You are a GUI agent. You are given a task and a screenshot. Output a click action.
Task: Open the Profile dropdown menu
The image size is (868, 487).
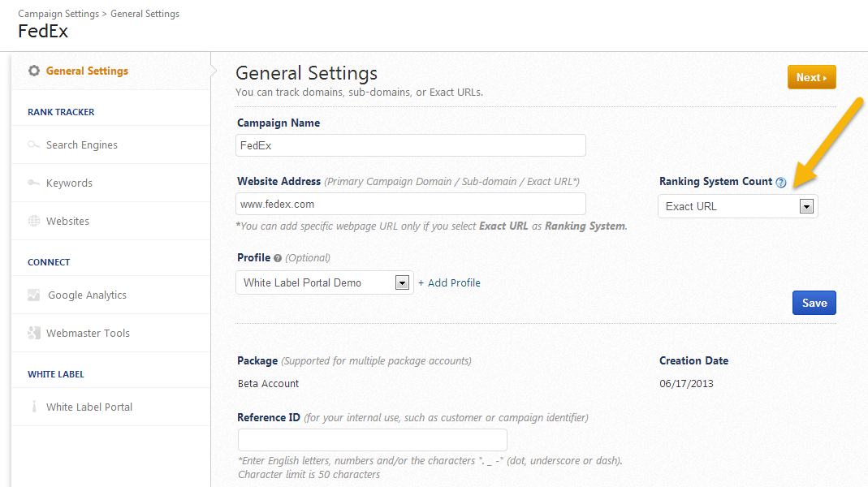[401, 282]
